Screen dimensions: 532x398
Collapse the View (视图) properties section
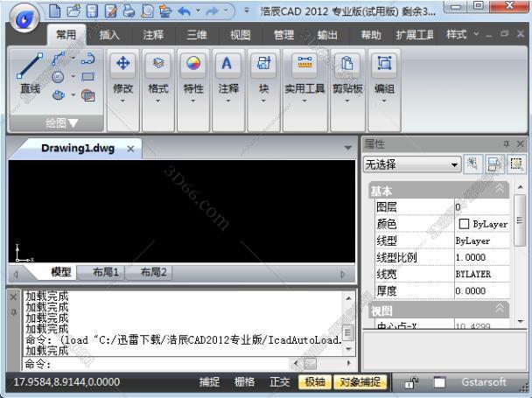[500, 308]
